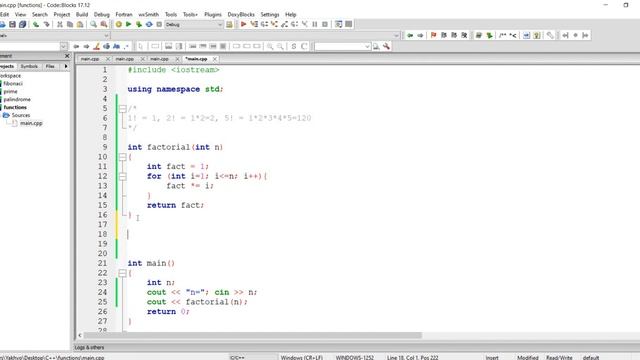Viewport: 640px width, 360px height.
Task: Click the Save file icon
Action: click(x=13, y=24)
